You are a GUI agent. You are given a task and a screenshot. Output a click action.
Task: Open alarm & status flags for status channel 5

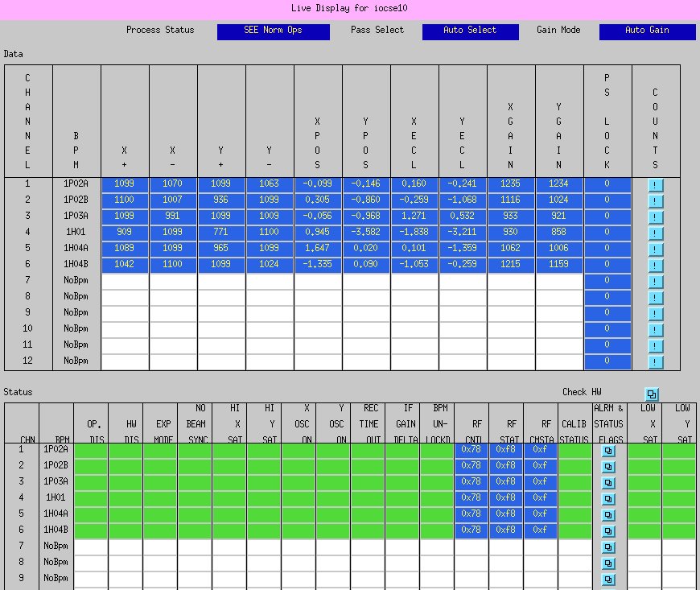[x=608, y=515]
